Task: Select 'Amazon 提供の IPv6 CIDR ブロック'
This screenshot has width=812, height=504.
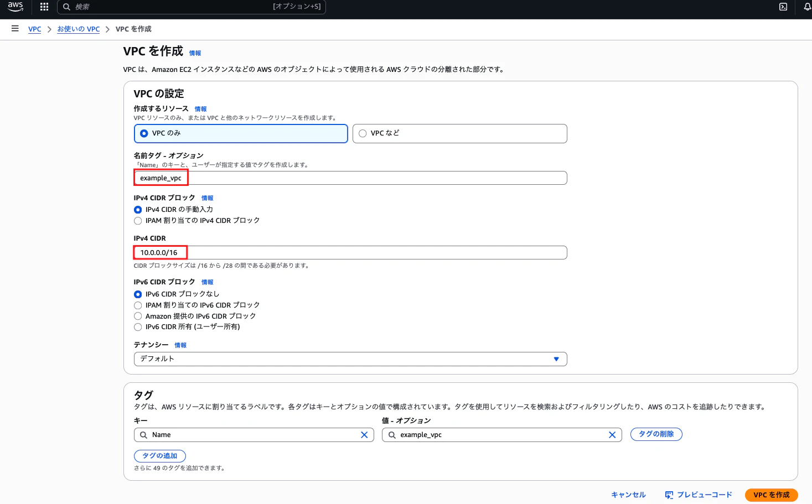Action: 138,316
